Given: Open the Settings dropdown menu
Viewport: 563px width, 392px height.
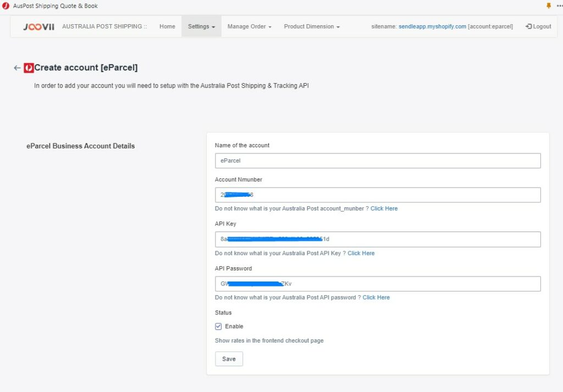Looking at the screenshot, I should 201,26.
